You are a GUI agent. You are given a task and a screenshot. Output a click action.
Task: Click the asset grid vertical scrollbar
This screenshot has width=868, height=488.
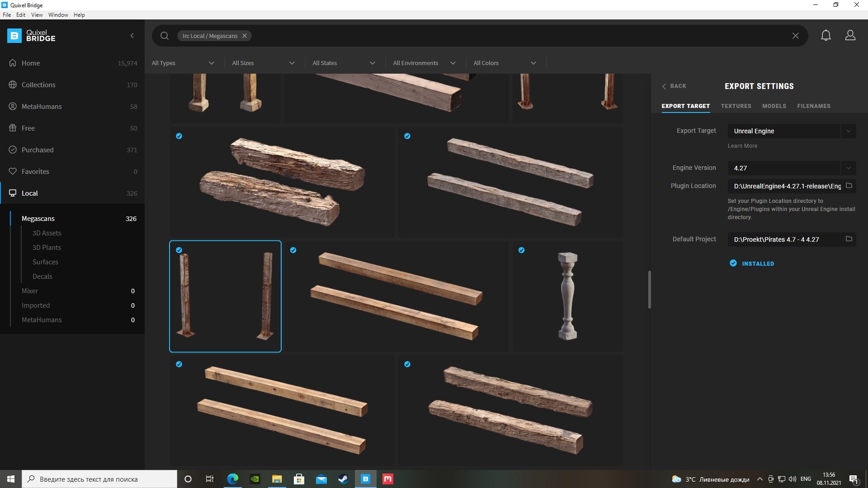(x=649, y=290)
